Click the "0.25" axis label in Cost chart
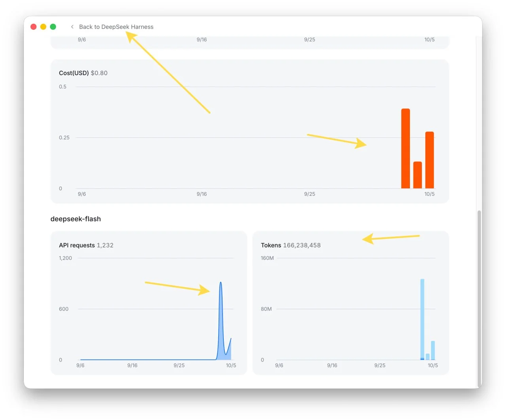 point(64,138)
